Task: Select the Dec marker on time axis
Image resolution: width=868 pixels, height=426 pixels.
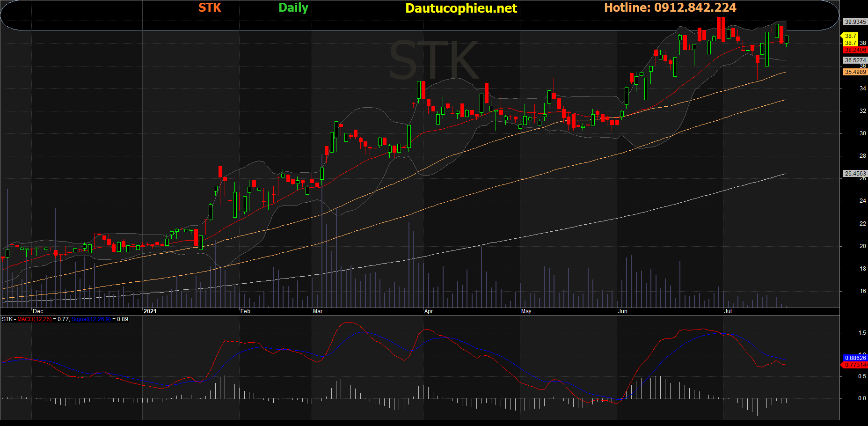Action: [38, 311]
